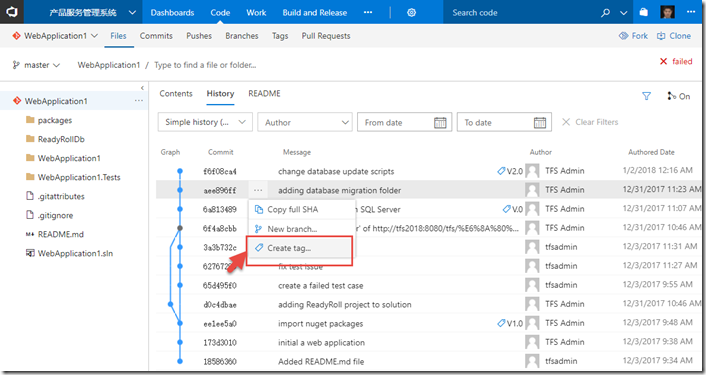The width and height of the screenshot is (706, 375).
Task: Open the Work hub
Action: point(256,13)
